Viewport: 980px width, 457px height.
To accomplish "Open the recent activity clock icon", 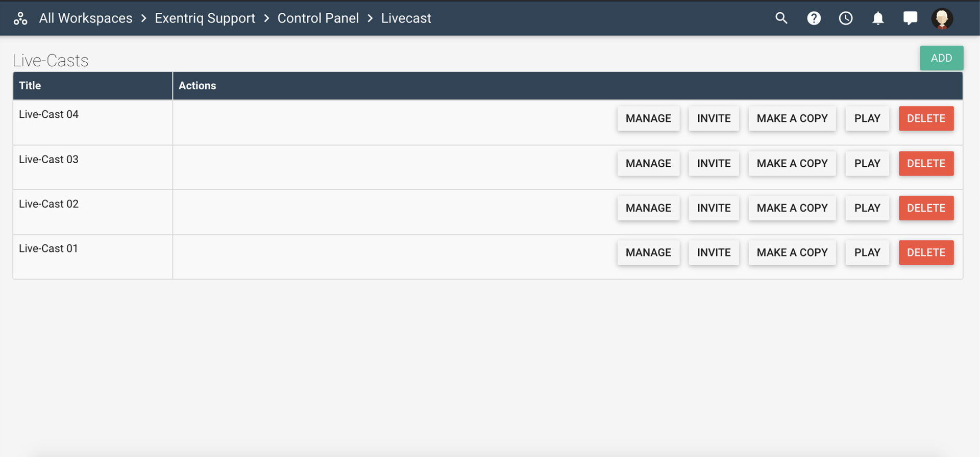I will coord(846,18).
